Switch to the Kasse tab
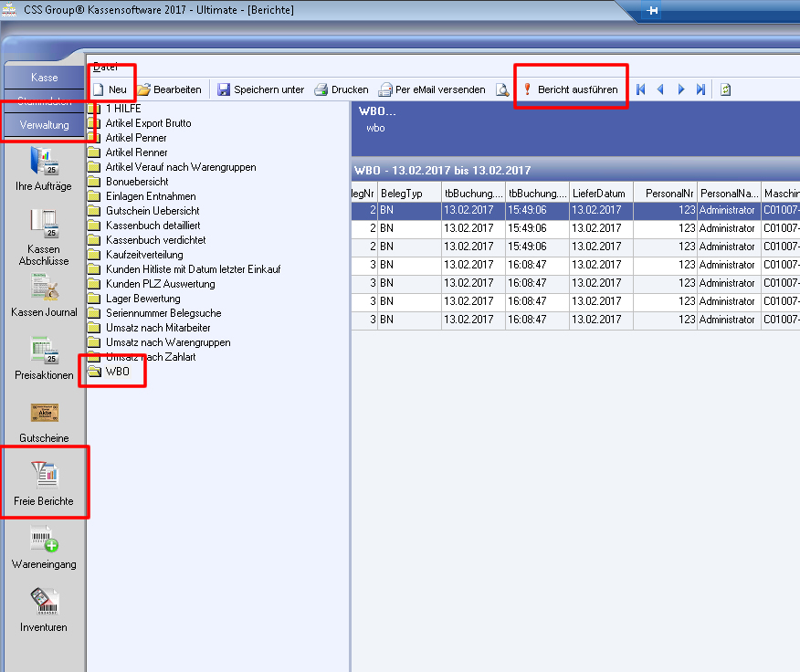 pos(44,78)
